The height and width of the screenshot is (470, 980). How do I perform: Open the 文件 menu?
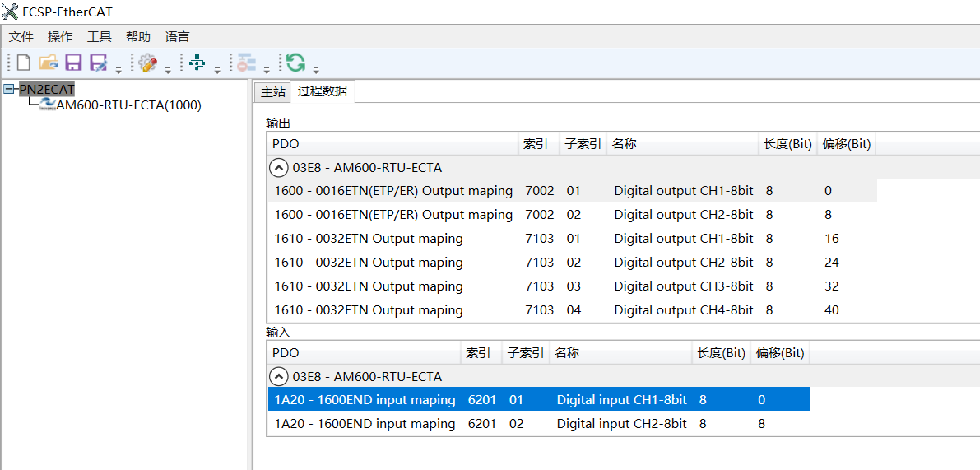(x=21, y=36)
